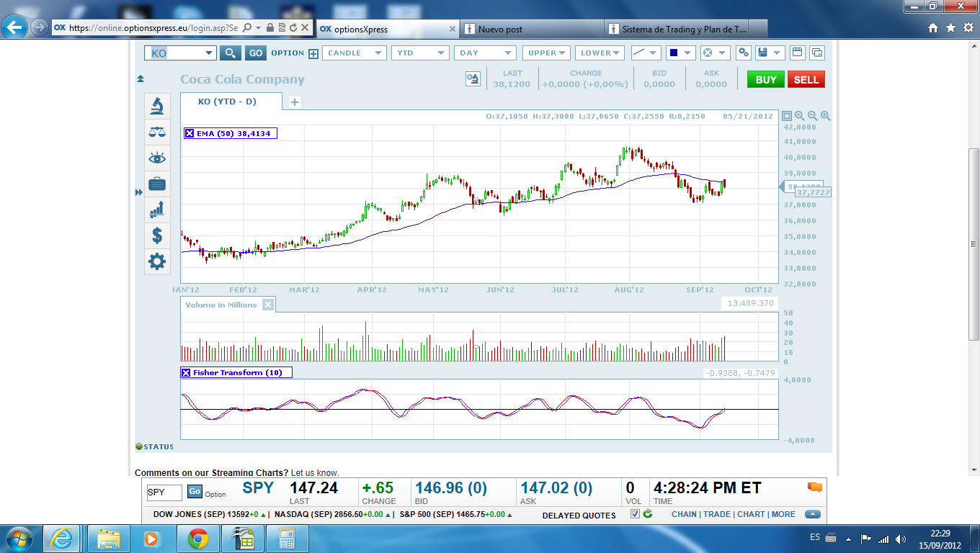
Task: Open the balance scales icon in sidebar
Action: tap(157, 132)
